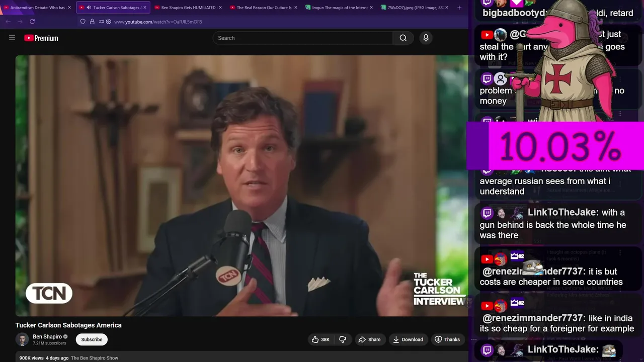Start voice search with microphone icon
This screenshot has width=644, height=362.
point(426,38)
